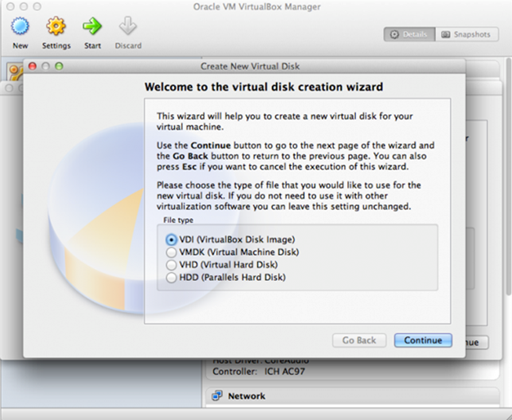The image size is (512, 420).
Task: Select the VMDK (Virtual Machine Disk) option
Action: coord(171,252)
